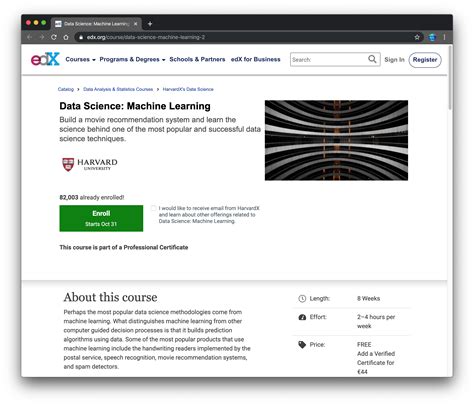Viewport: 474px width, 405px height.
Task: Click the browser home icon
Action: [66, 37]
